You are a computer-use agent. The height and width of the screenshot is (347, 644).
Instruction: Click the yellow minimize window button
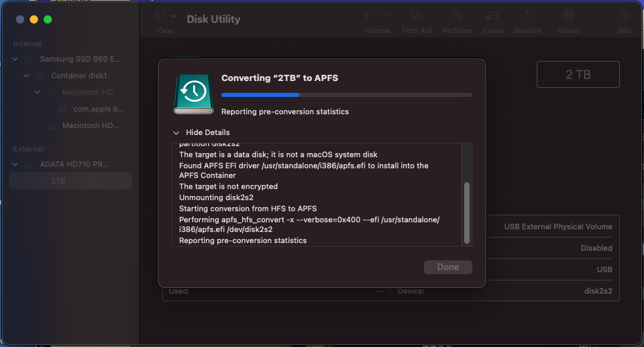tap(34, 19)
